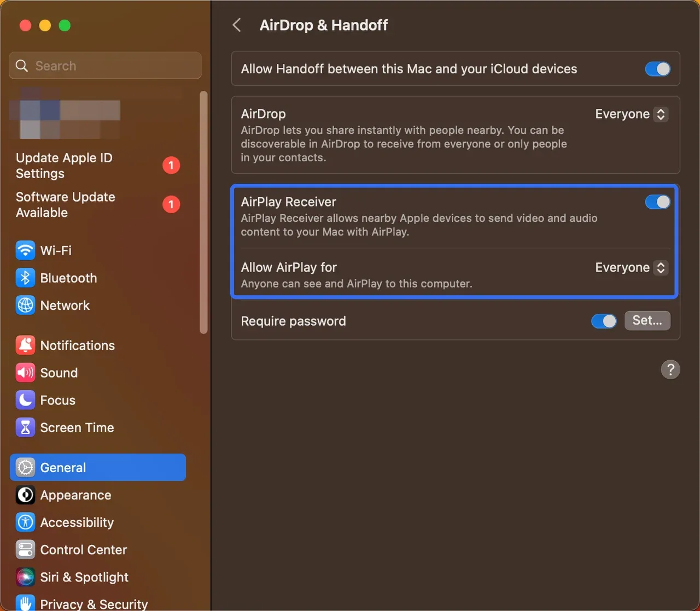Open Network settings label

pyautogui.click(x=65, y=305)
